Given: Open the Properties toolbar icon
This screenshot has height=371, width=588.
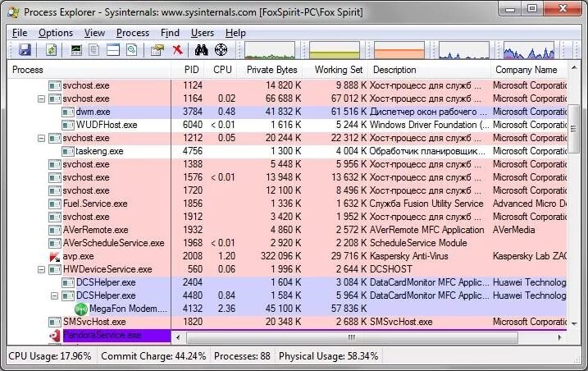Looking at the screenshot, I should tap(157, 49).
